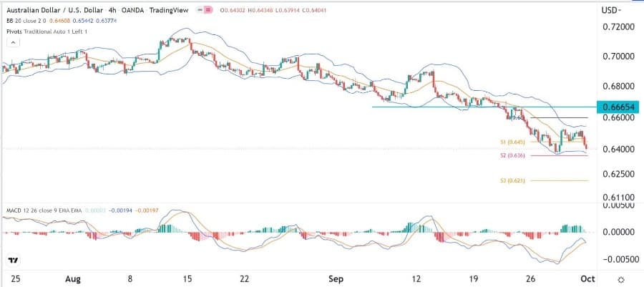
Task: Click the 0.68000 price axis label
Action: coord(618,87)
